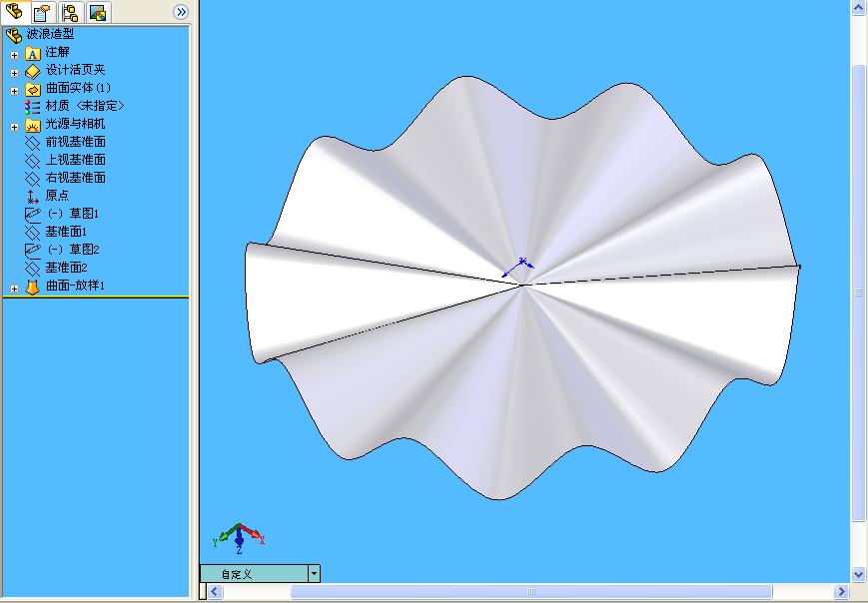Select the (-) 草图1 item
This screenshot has height=603, width=868.
[73, 214]
